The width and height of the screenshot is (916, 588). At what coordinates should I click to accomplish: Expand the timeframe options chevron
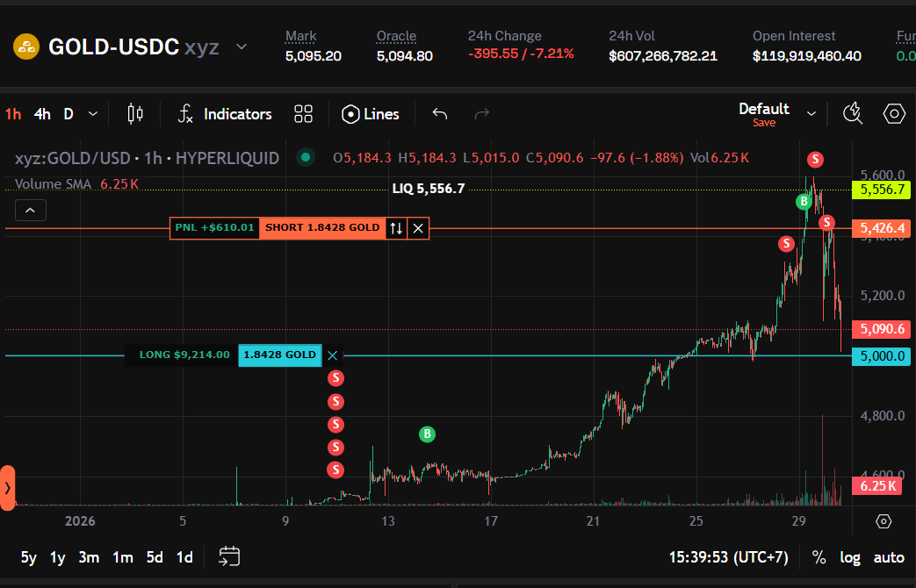pos(93,114)
